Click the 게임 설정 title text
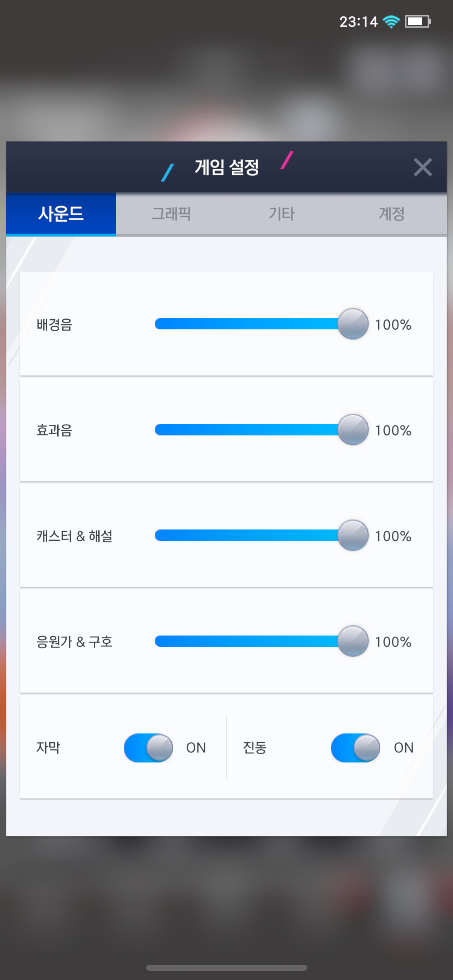The image size is (453, 980). (x=227, y=167)
